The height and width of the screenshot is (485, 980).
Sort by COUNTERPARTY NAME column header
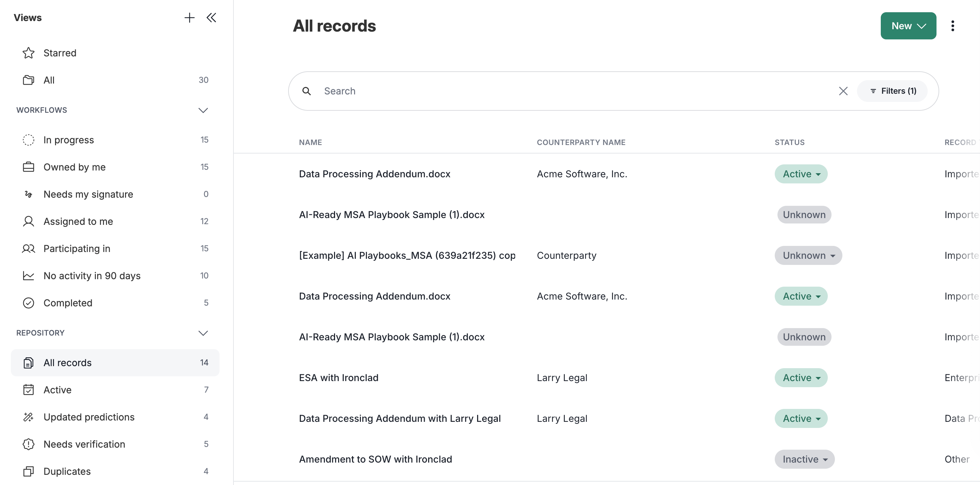[x=581, y=142]
